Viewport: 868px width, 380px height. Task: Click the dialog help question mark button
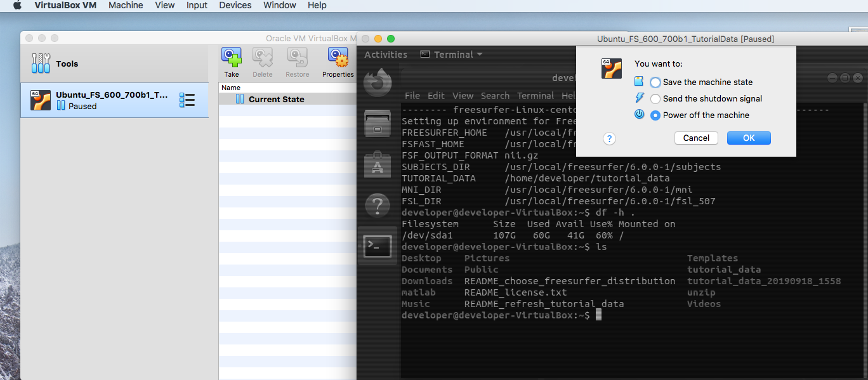(x=609, y=139)
